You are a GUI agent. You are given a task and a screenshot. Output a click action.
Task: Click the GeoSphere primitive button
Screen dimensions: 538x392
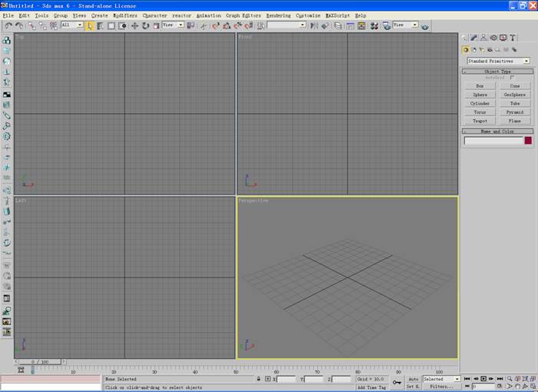[515, 95]
